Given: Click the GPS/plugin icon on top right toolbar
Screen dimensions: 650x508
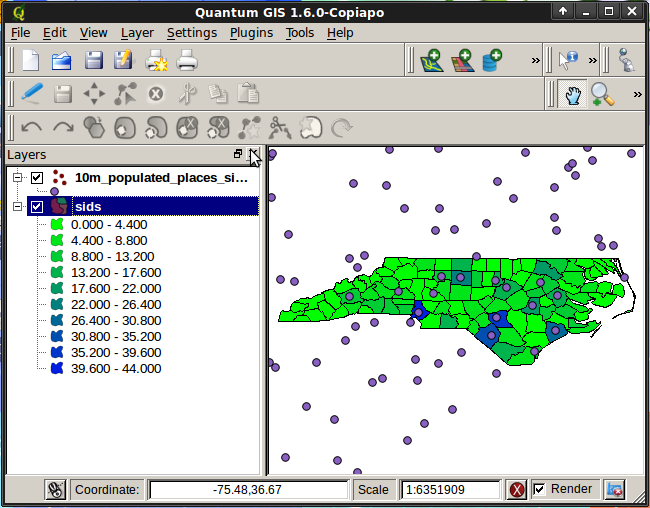Looking at the screenshot, I should (626, 61).
